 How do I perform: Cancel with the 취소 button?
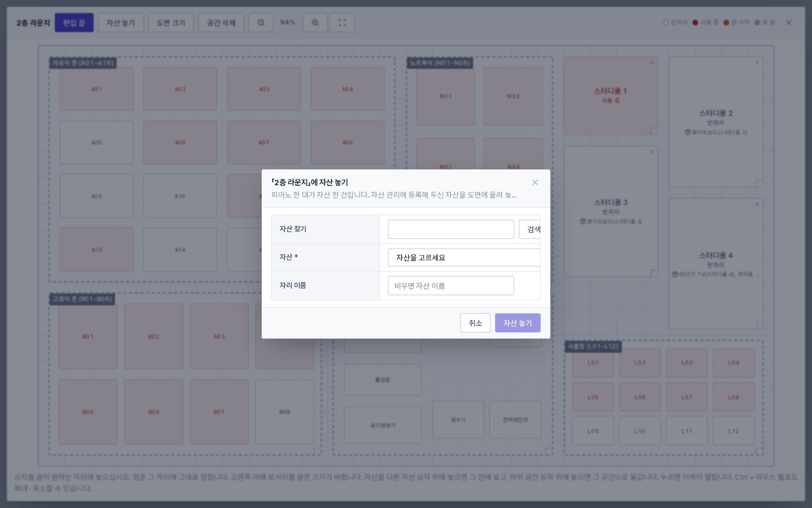coord(475,323)
